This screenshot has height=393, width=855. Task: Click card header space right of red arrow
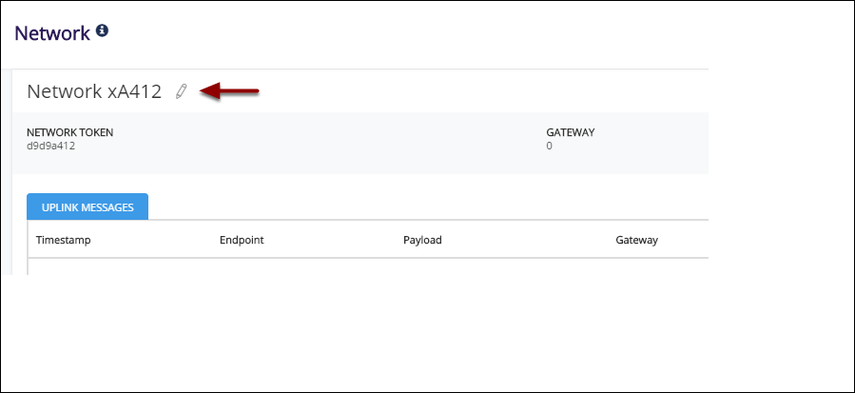(483, 92)
